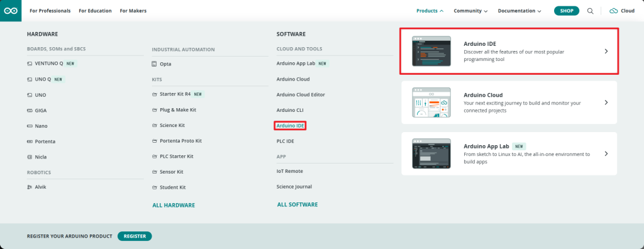Click the kit icon beside Science Kit
The height and width of the screenshot is (249, 644).
point(155,125)
